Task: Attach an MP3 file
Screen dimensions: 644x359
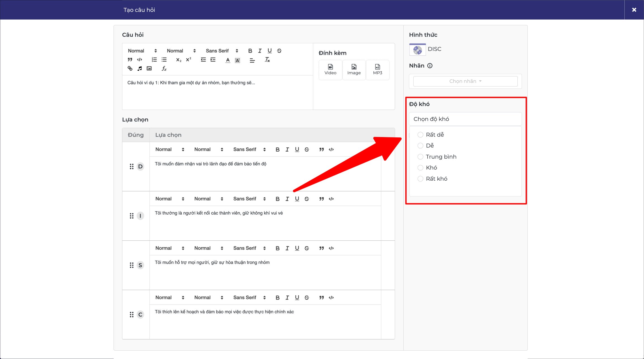Action: [378, 70]
